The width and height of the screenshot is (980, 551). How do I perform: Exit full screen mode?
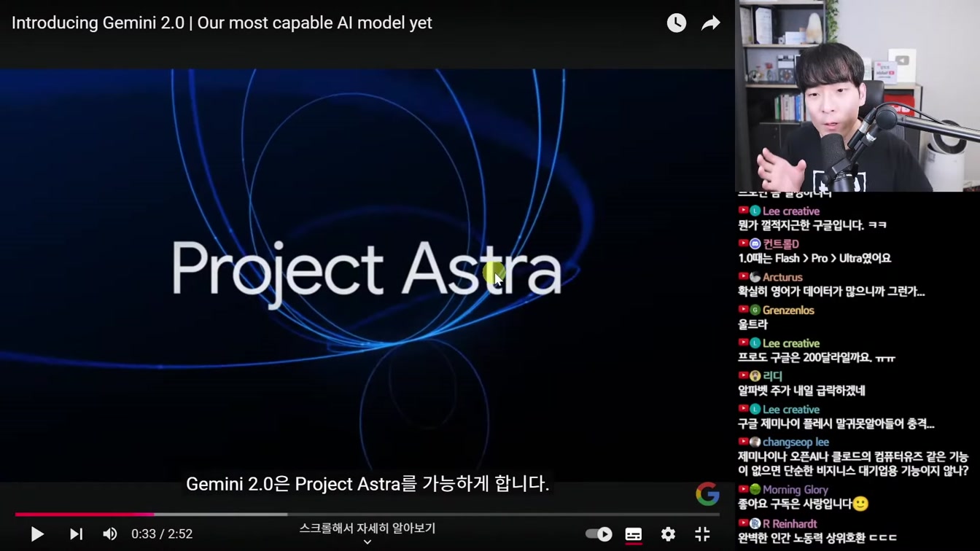pos(702,534)
